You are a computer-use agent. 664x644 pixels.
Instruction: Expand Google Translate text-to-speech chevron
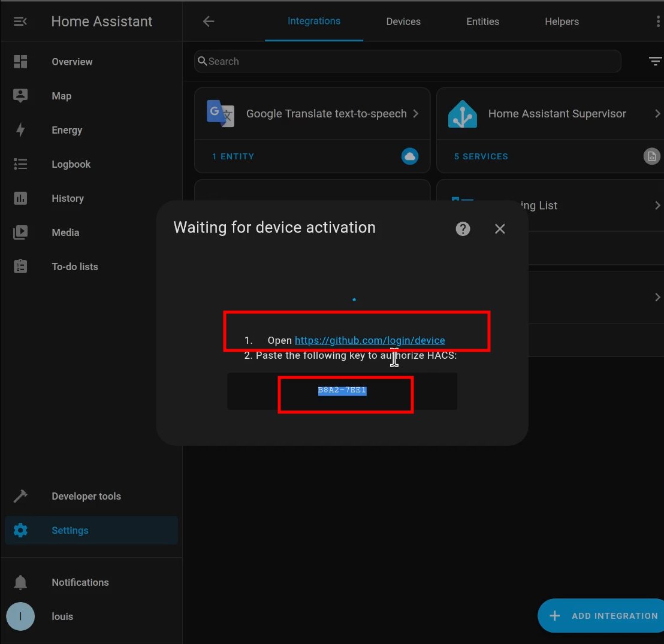(x=416, y=113)
